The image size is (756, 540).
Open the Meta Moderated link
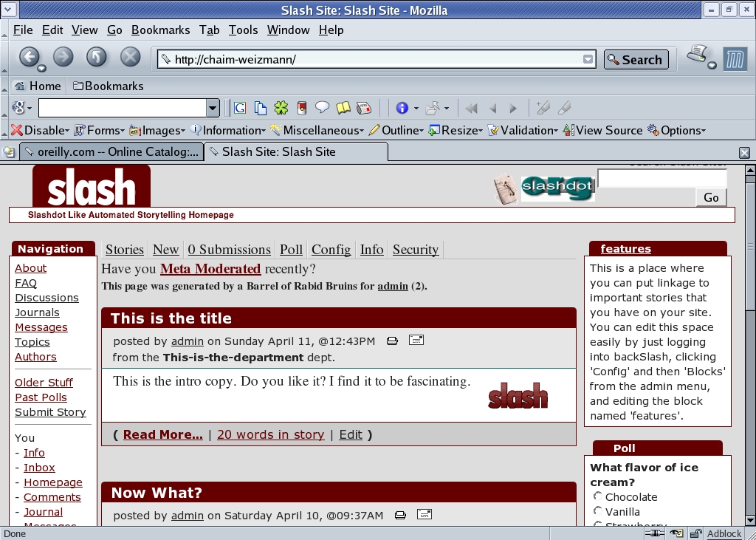(210, 269)
